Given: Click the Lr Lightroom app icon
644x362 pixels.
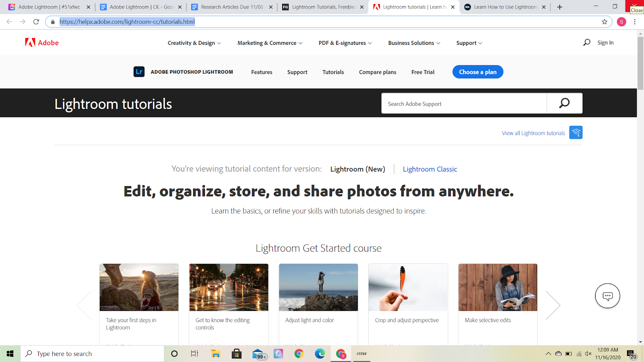Looking at the screenshot, I should [139, 72].
